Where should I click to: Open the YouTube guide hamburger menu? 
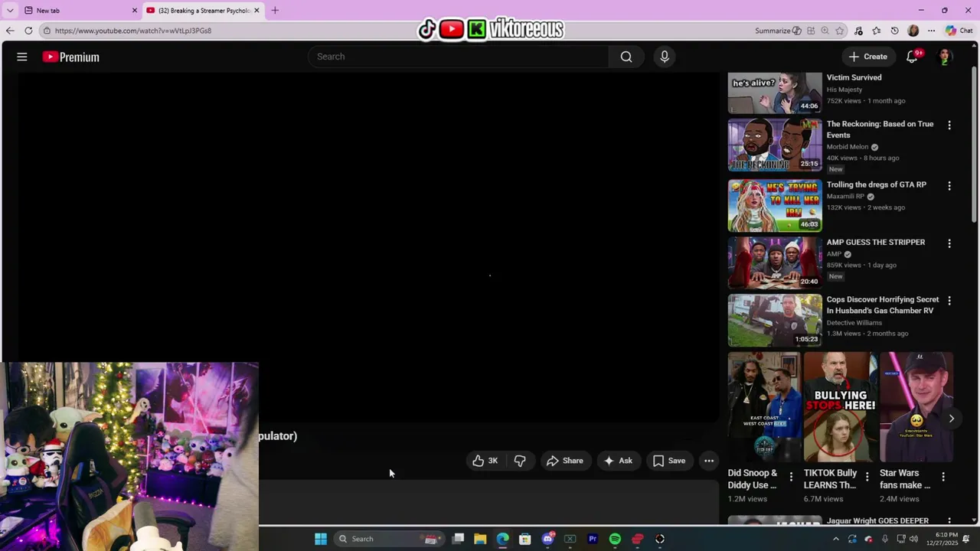[x=22, y=57]
